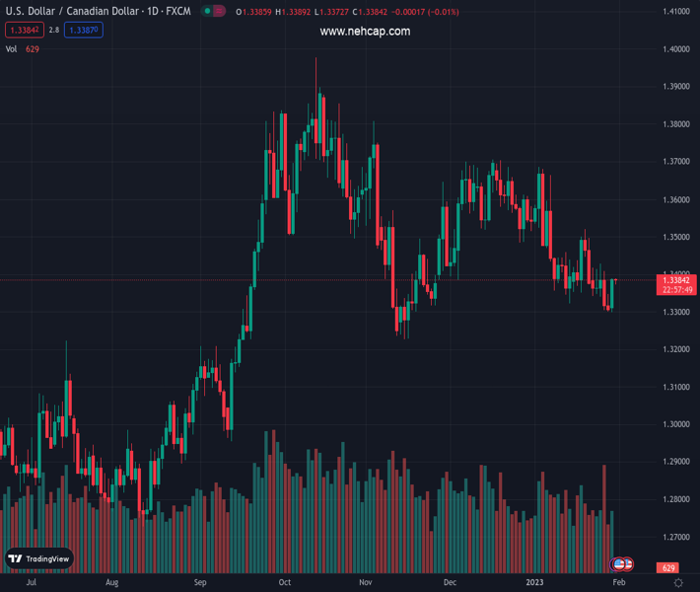
Task: Click the leftmost US flag economic event icon
Action: pyautogui.click(x=619, y=564)
